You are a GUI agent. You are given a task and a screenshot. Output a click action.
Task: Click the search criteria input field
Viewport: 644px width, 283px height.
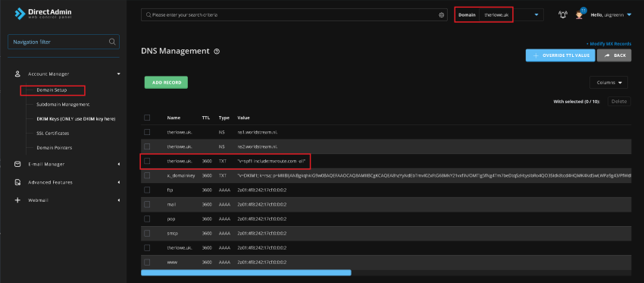[x=294, y=15]
